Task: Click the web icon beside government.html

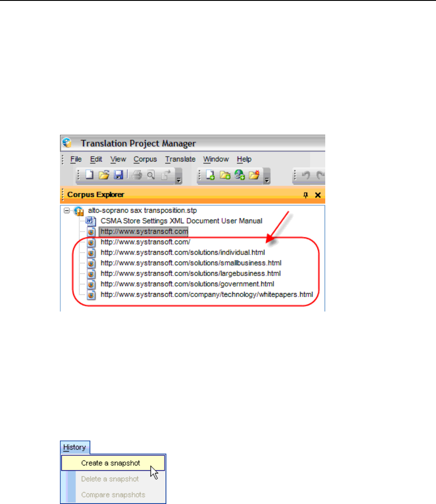Action: click(x=91, y=284)
